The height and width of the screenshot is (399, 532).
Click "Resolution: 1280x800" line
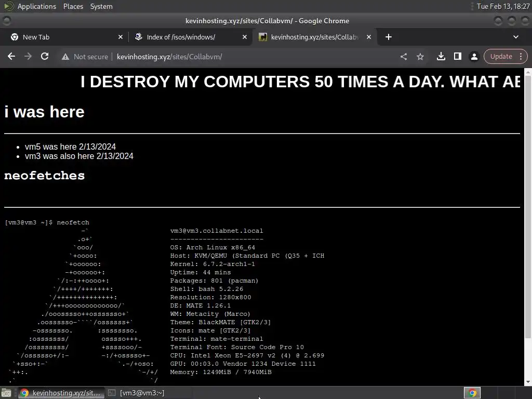tap(210, 297)
